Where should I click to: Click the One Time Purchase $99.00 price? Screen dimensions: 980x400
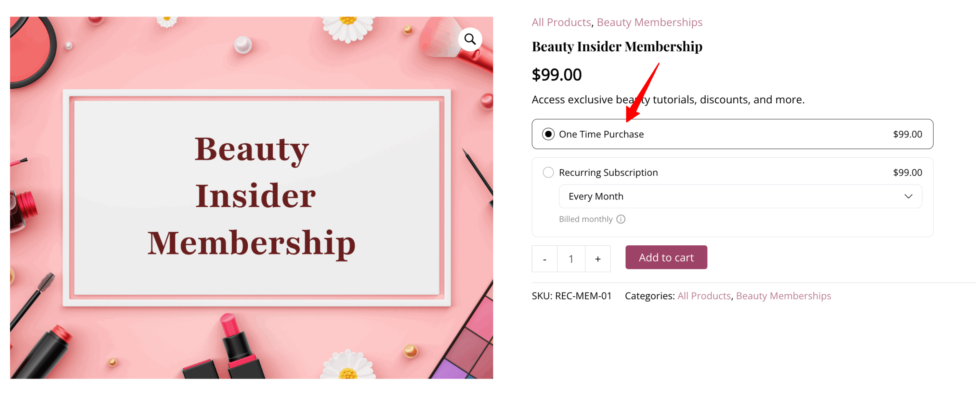pos(907,134)
